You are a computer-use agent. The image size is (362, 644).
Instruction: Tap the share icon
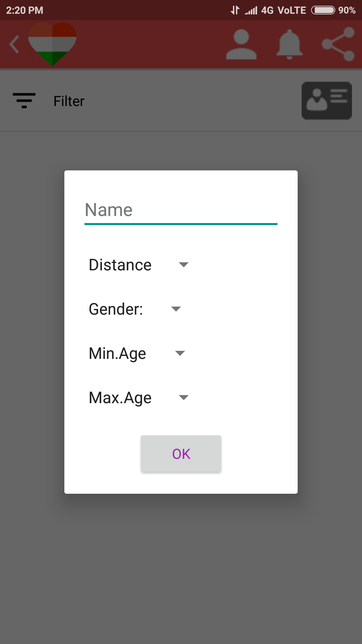click(338, 44)
